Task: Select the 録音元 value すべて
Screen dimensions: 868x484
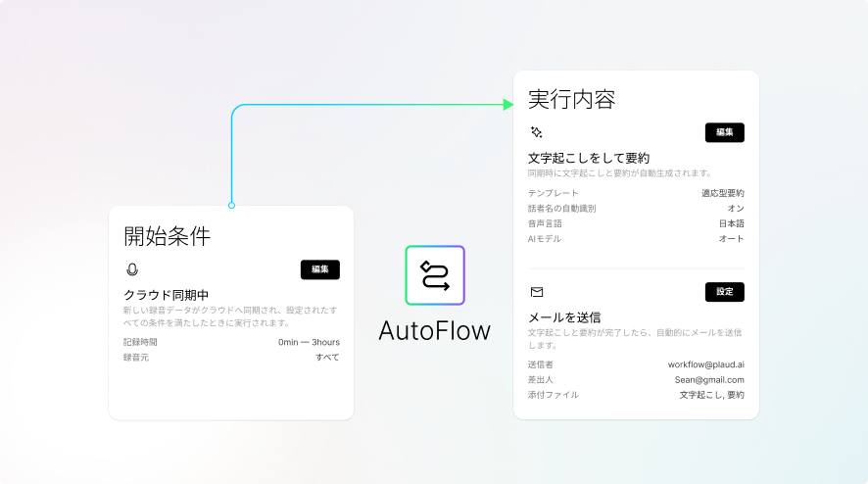Action: coord(327,358)
